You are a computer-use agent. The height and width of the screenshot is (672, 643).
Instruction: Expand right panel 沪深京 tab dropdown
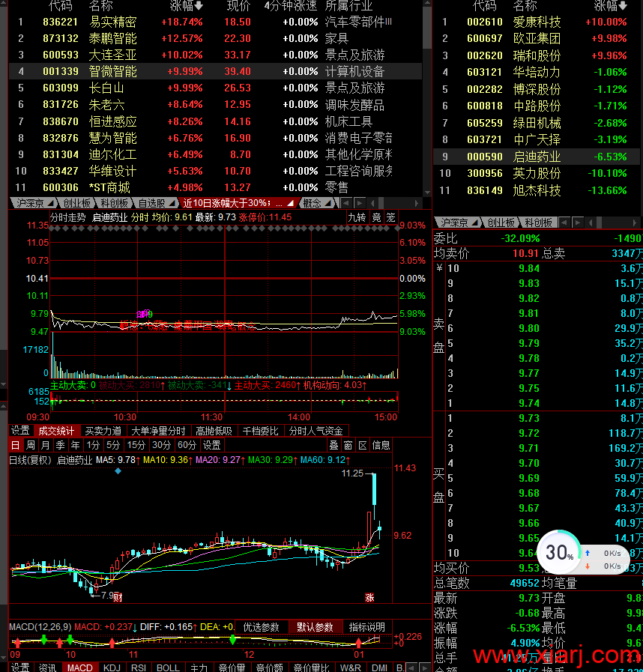[x=475, y=223]
